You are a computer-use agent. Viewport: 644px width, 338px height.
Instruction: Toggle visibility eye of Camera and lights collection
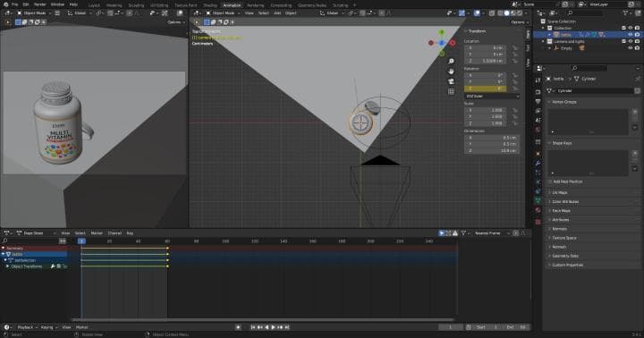coord(631,41)
